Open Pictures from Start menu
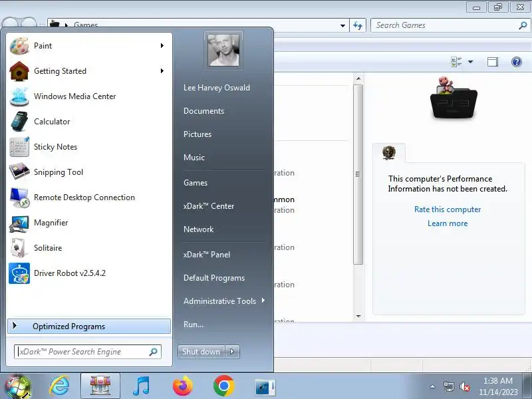 (x=198, y=134)
